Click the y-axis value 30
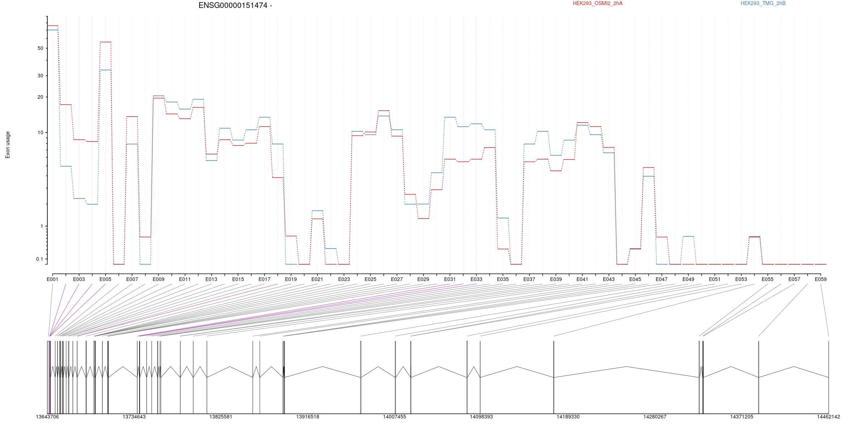Screen dimensions: 868x434 click(40, 76)
